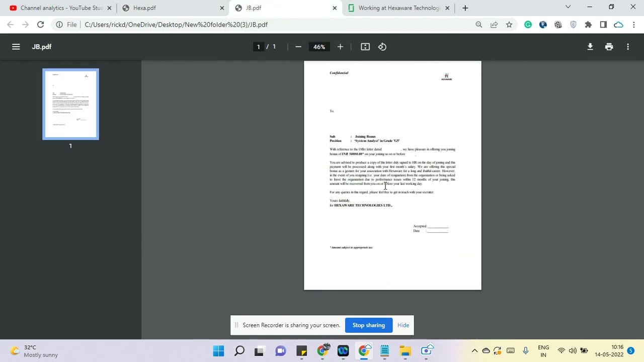644x362 pixels.
Task: Click the zoom magnifier icon in address bar
Action: 479,25
